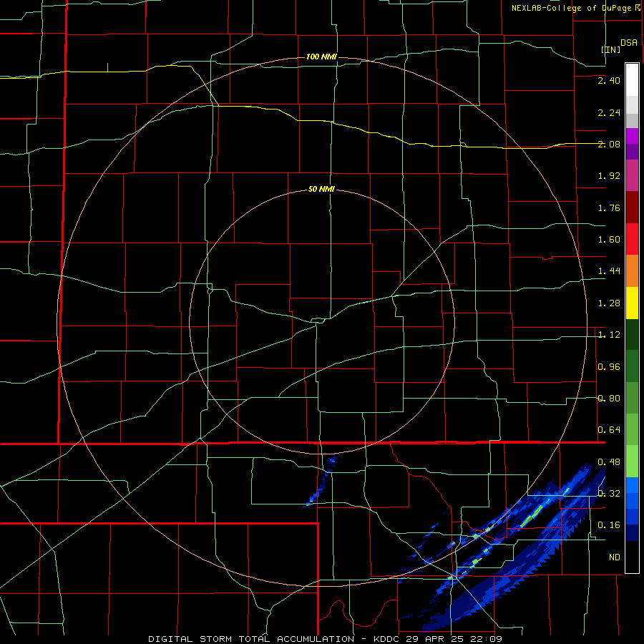Pick the orange color swatch in legend
This screenshot has height=644, width=644.
[x=632, y=271]
